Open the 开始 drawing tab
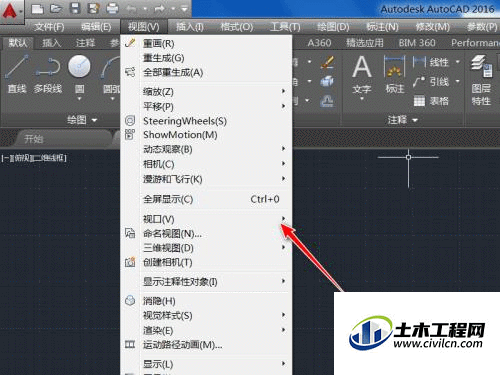The height and width of the screenshot is (375, 500). pyautogui.click(x=33, y=139)
